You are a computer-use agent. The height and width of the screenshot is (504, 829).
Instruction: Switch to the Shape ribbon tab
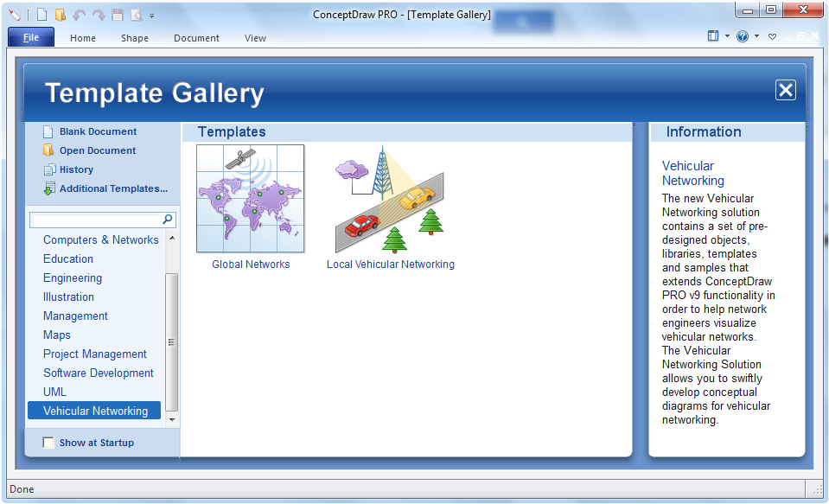[134, 38]
